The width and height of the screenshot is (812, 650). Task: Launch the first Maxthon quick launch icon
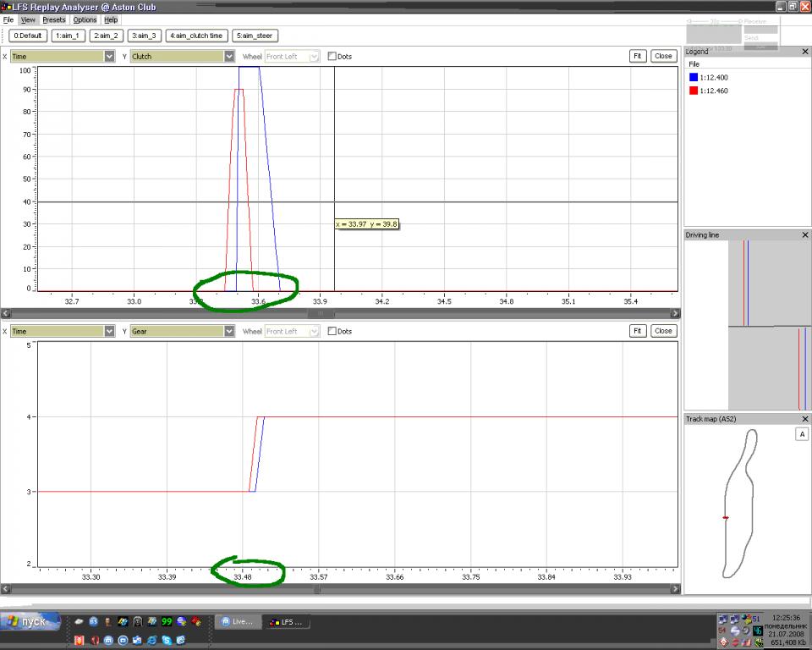coord(108,640)
